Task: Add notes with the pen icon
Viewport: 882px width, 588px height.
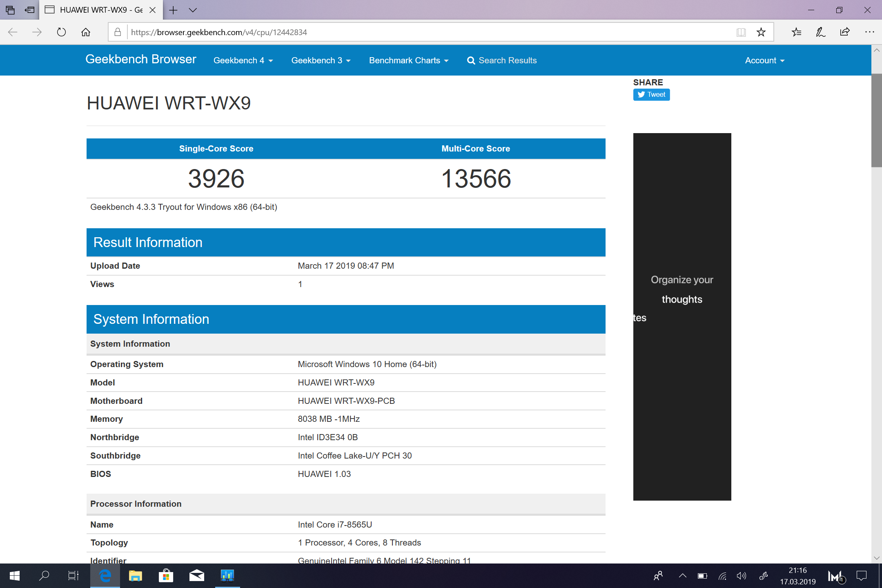Action: point(821,32)
